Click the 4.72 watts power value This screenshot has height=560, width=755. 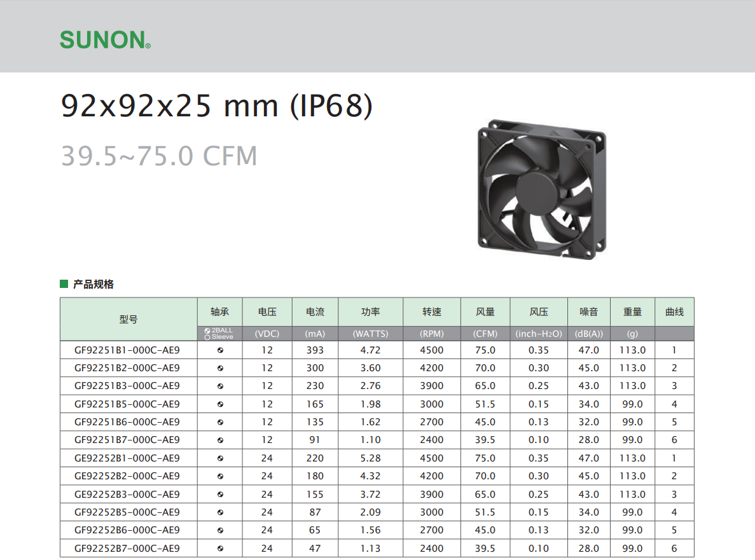[x=371, y=350]
